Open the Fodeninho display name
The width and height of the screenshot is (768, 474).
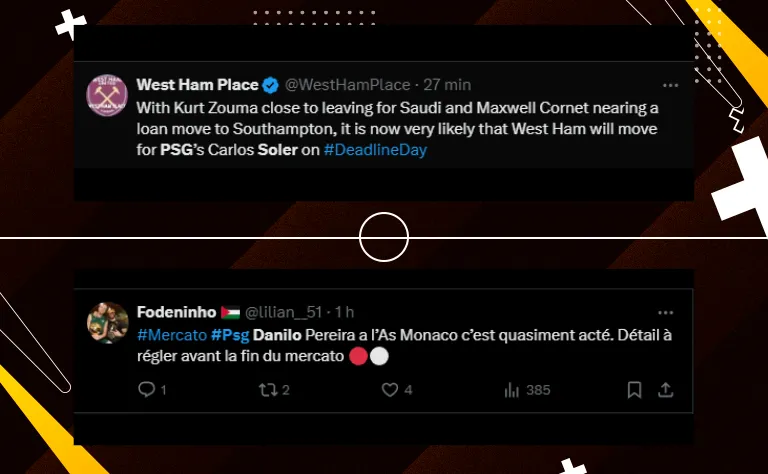pos(176,312)
